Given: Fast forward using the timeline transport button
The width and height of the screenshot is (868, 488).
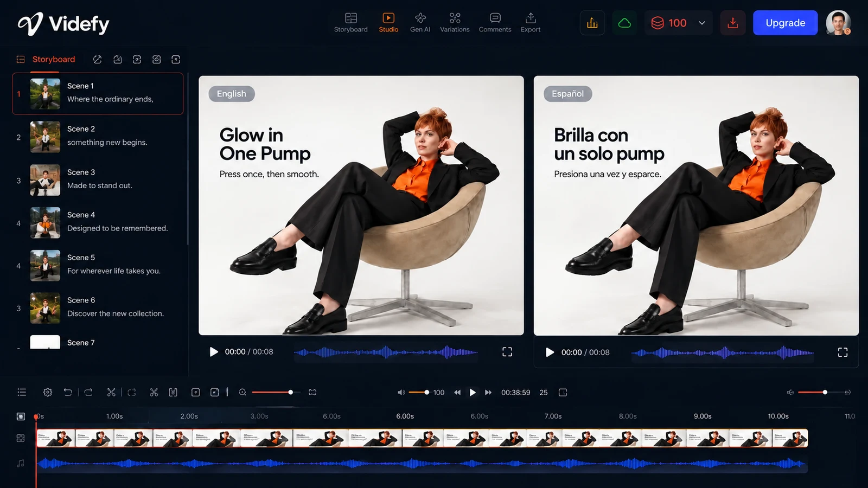Looking at the screenshot, I should point(488,392).
